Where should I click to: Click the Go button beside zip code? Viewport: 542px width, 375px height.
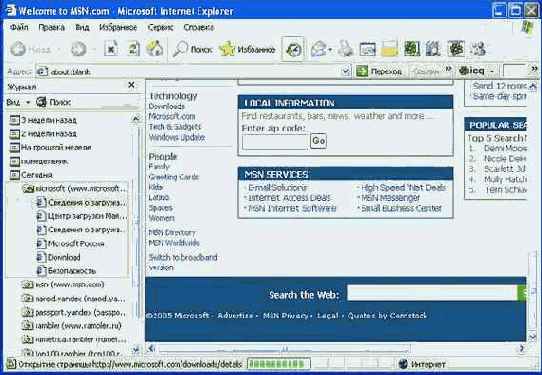tap(318, 141)
